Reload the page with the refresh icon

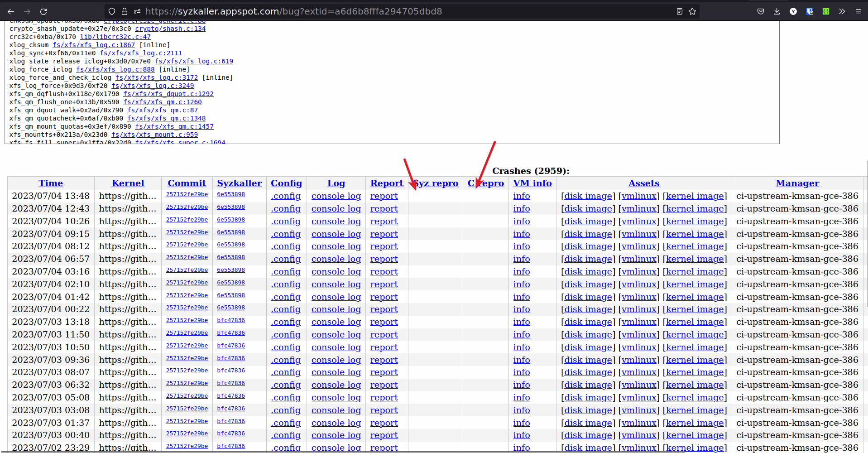[43, 11]
